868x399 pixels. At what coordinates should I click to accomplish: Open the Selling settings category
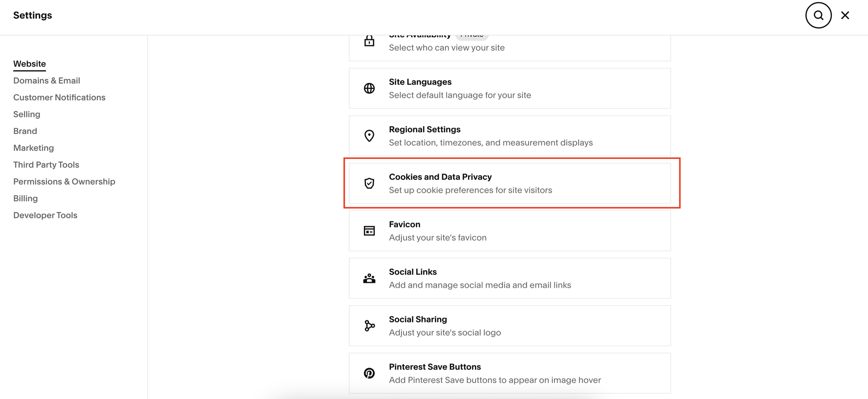pos(27,114)
